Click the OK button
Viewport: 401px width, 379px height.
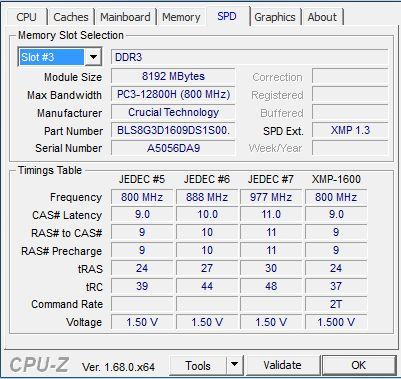tap(359, 365)
